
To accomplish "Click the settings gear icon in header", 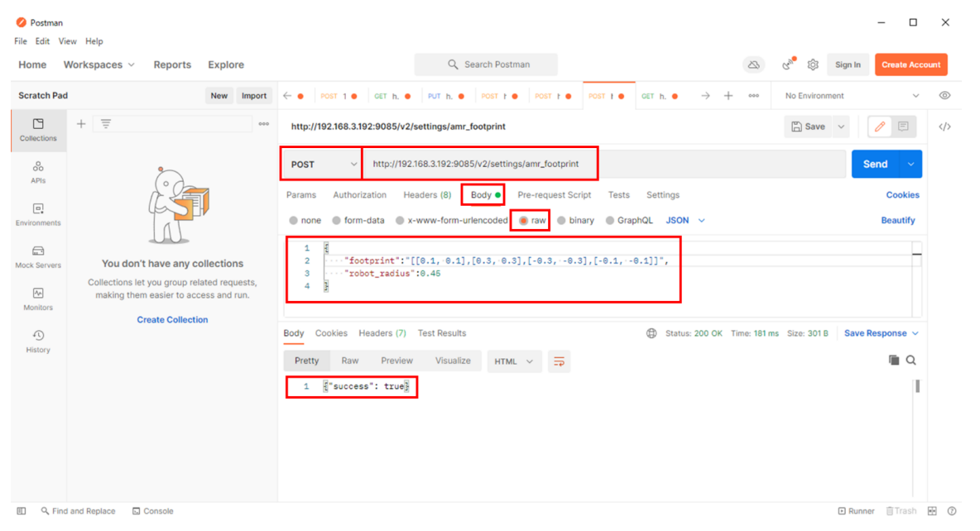I will coord(813,65).
